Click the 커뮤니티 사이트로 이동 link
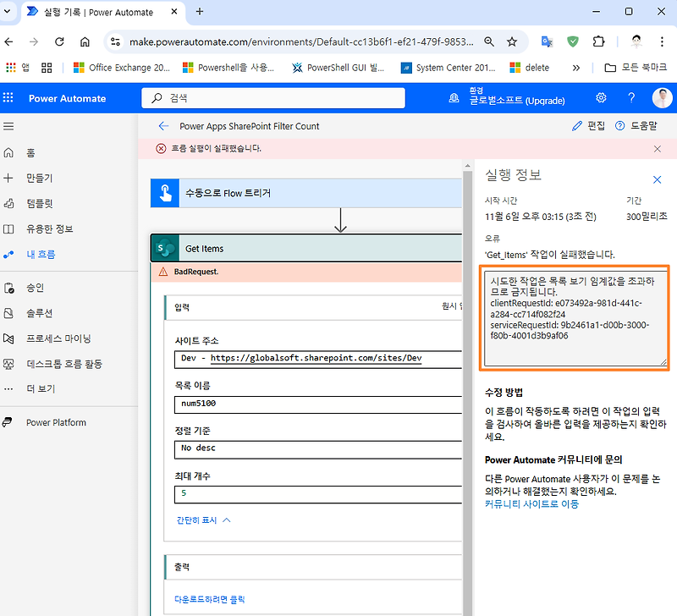The image size is (677, 616). click(x=531, y=503)
